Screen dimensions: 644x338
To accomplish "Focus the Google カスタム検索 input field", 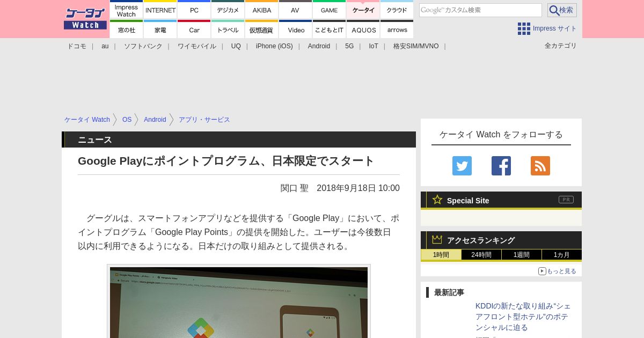I will pos(480,10).
